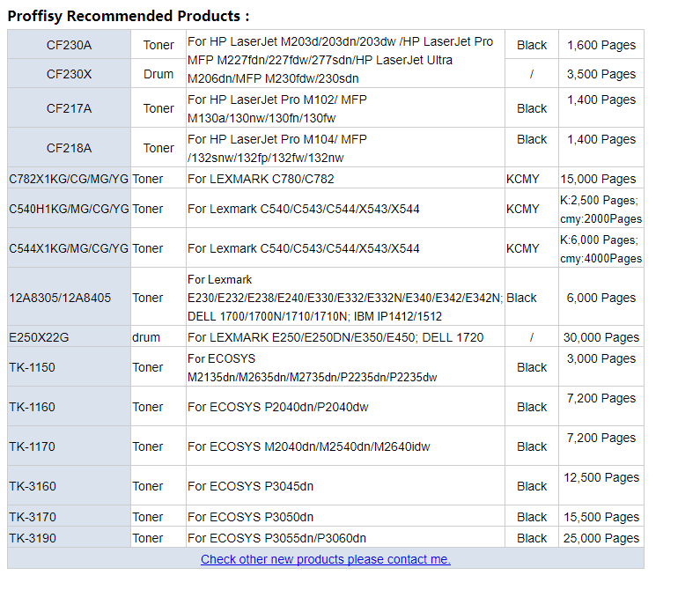Click the 'Black' color cell in TK-3190 row

click(531, 537)
